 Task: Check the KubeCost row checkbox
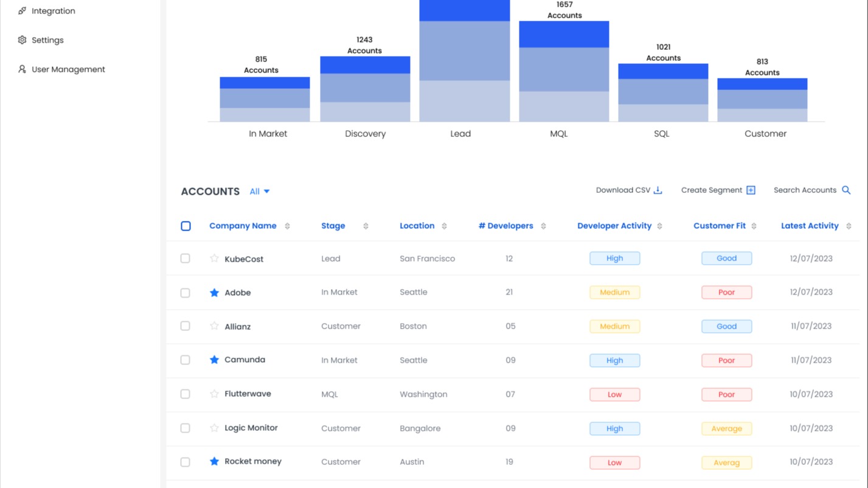click(x=186, y=259)
